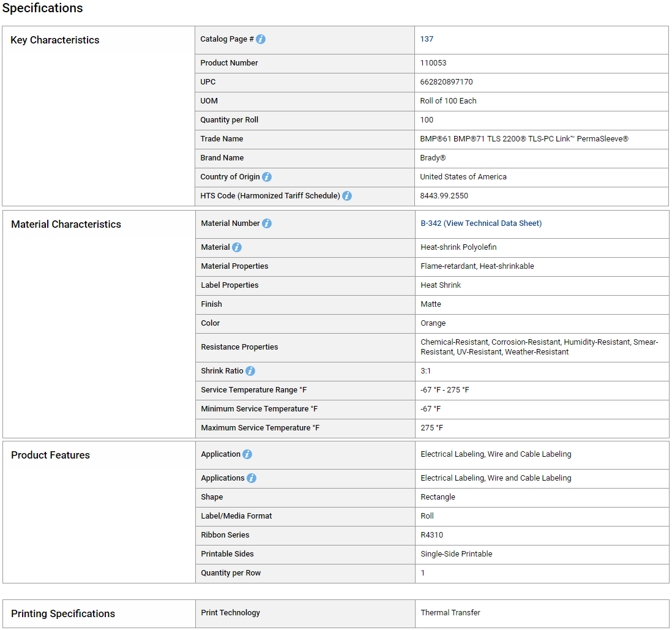Open the info icon for HTS Code
672x630 pixels.
[x=347, y=196]
